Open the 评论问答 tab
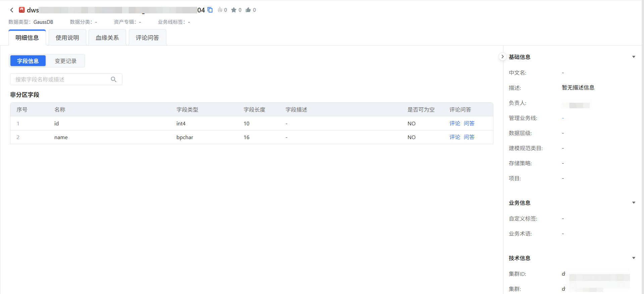 [147, 38]
